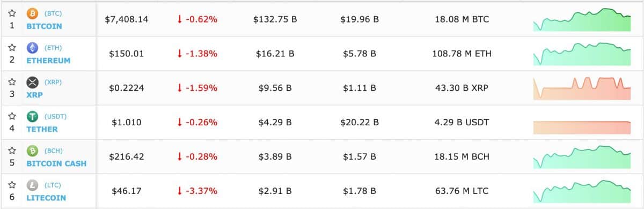The height and width of the screenshot is (209, 644).
Task: Mark Tether as favorite using star
Action: point(12,116)
